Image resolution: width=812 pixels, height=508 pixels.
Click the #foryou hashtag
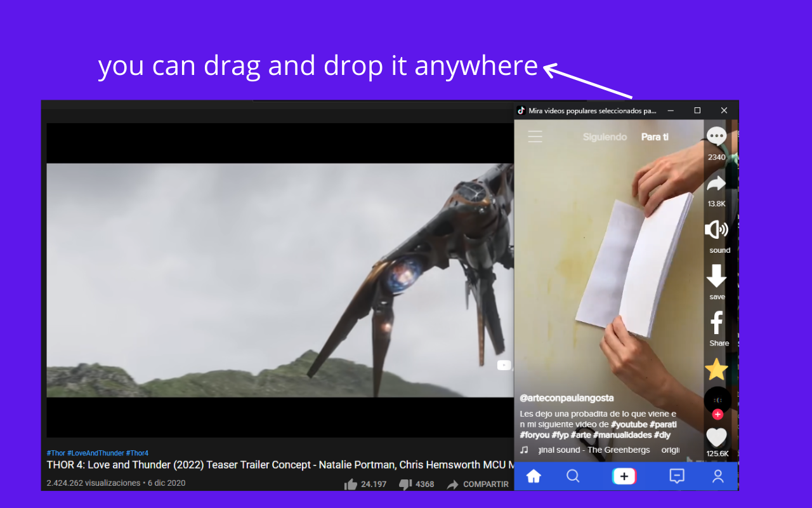(x=535, y=435)
